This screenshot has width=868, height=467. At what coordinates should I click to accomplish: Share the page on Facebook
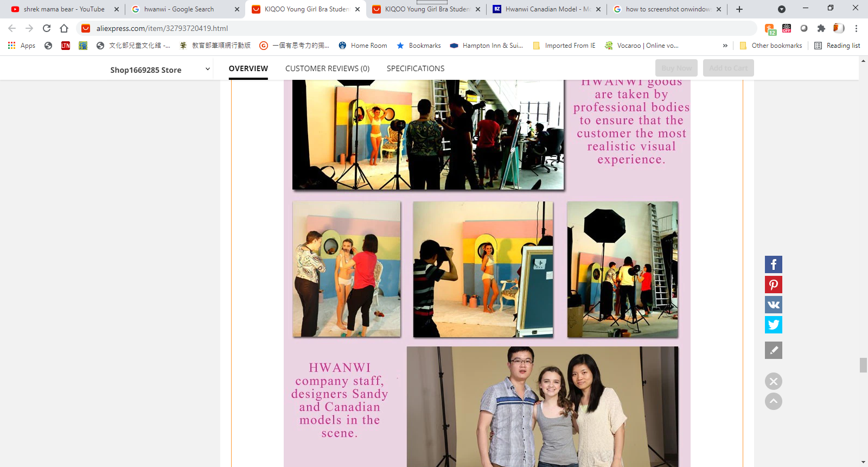click(x=773, y=264)
